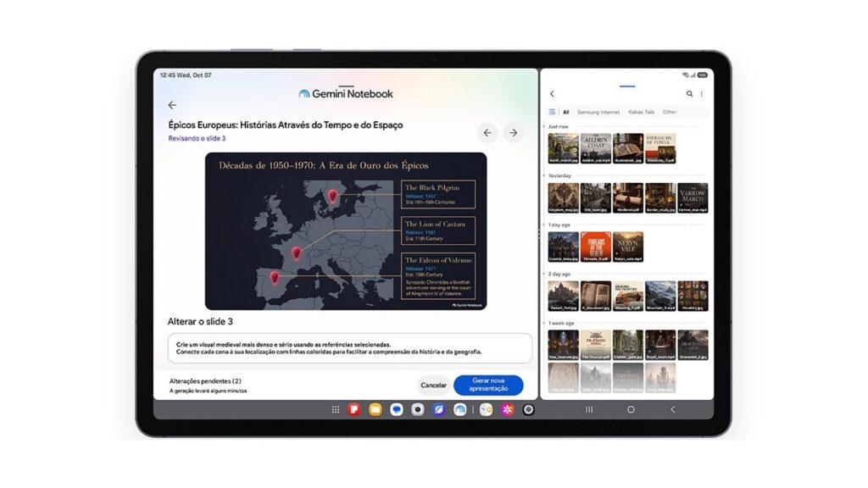Select the Samsung Internet filter tab

pos(598,112)
